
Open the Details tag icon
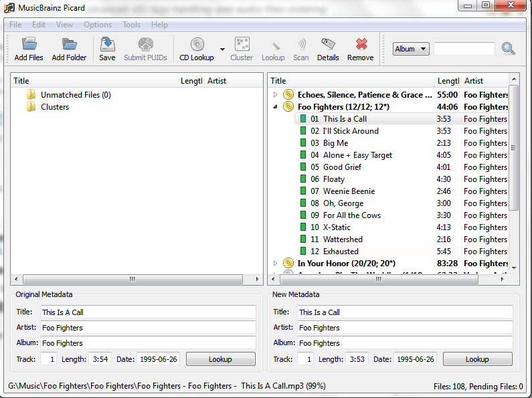tap(328, 45)
